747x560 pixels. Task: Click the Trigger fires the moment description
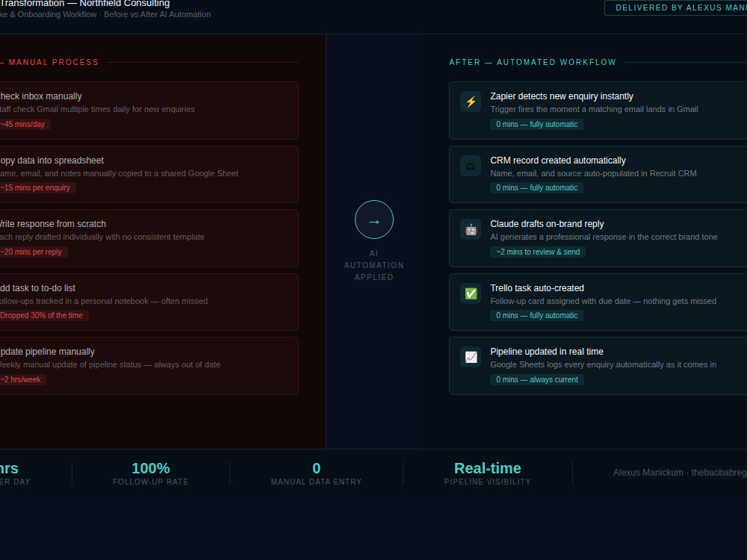tap(594, 109)
